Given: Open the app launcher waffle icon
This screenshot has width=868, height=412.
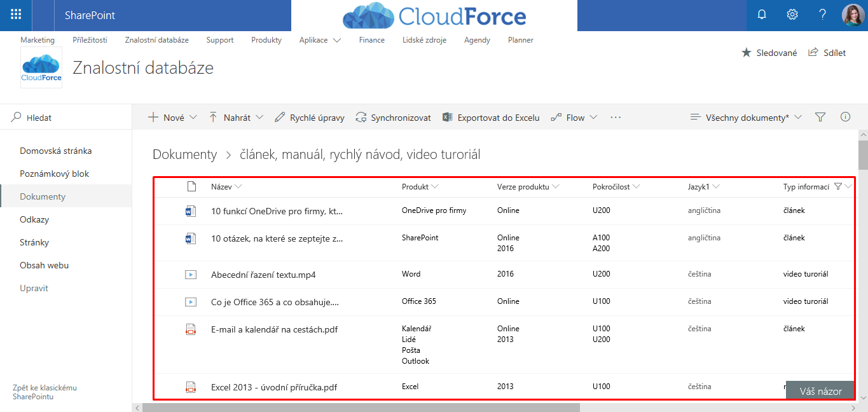Looking at the screenshot, I should point(16,15).
